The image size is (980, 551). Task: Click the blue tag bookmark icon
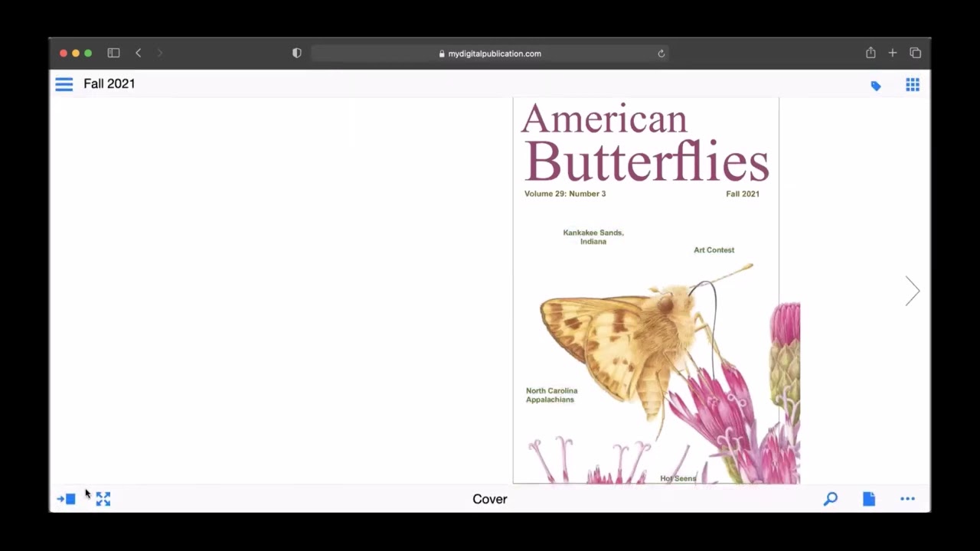(x=876, y=86)
